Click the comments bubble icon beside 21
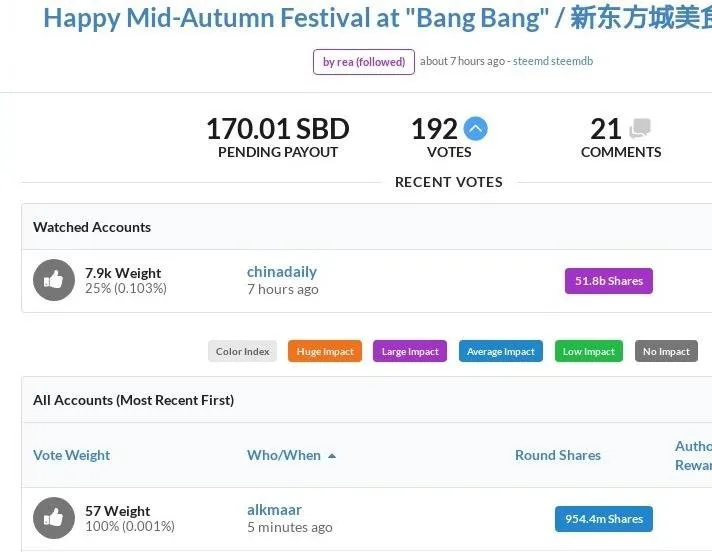The height and width of the screenshot is (552, 712). coord(640,128)
